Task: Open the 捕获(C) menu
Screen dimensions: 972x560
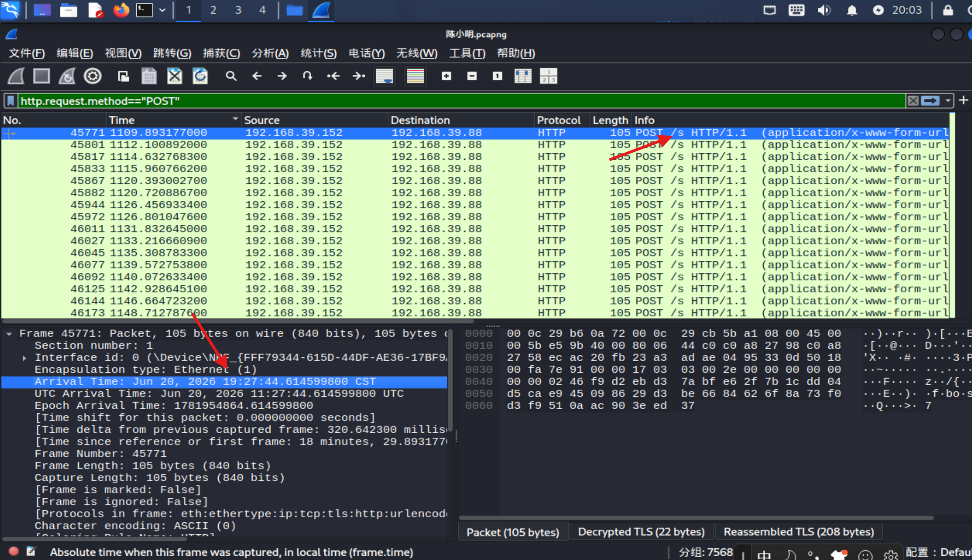Action: tap(222, 53)
